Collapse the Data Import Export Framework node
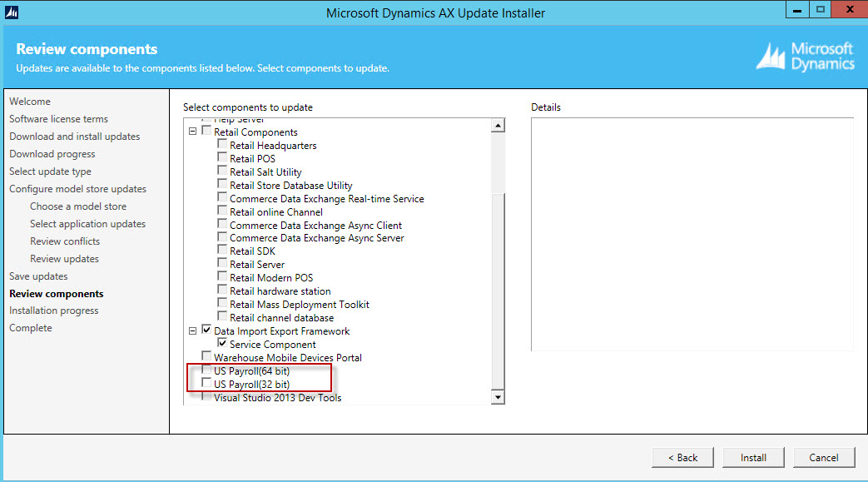The height and width of the screenshot is (482, 868). pos(193,330)
